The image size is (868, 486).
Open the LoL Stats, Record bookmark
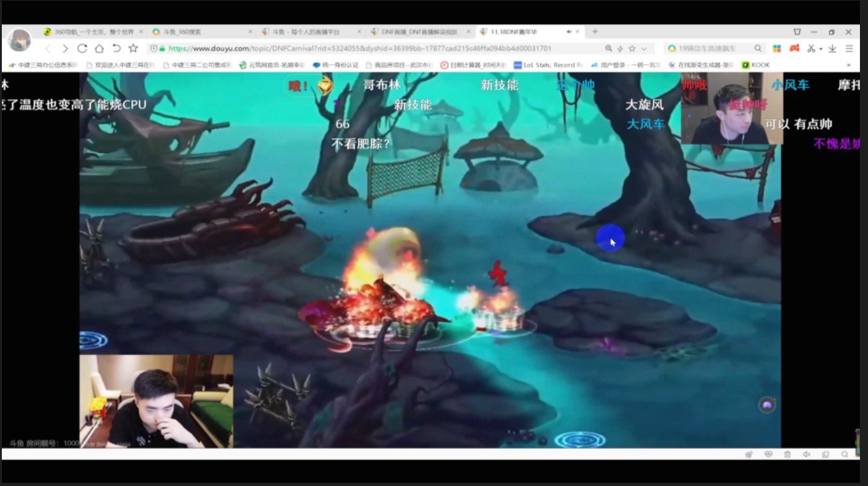click(x=548, y=64)
